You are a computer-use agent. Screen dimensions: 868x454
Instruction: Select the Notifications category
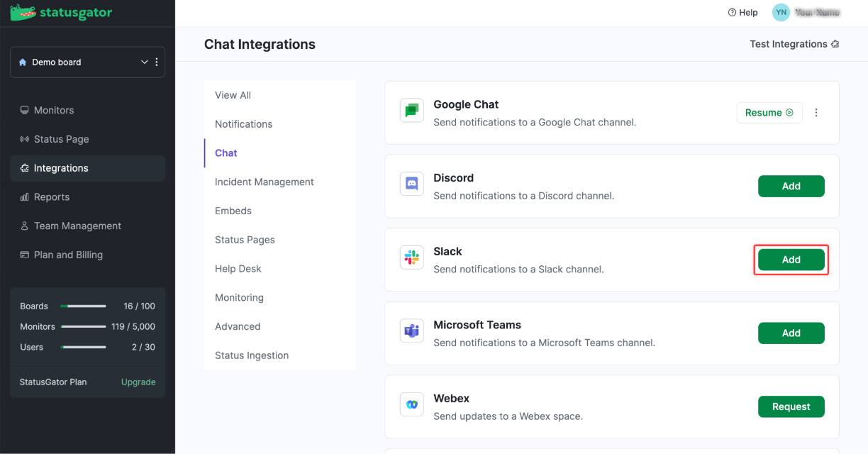[x=280, y=124]
